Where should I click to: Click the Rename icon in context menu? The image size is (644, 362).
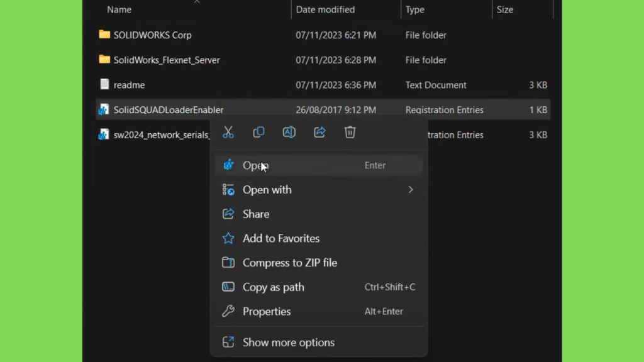pos(289,132)
